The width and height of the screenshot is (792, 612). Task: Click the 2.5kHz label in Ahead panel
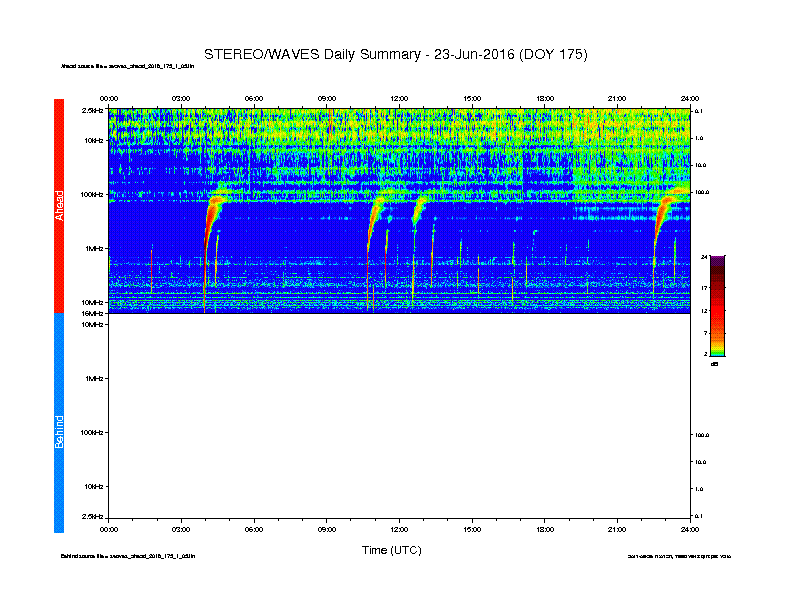[x=92, y=110]
